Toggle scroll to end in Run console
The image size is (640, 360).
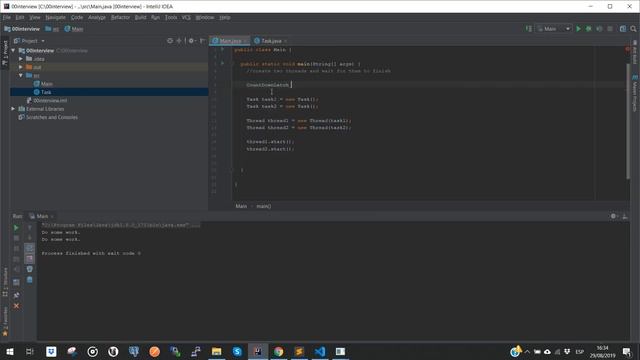[x=29, y=259]
